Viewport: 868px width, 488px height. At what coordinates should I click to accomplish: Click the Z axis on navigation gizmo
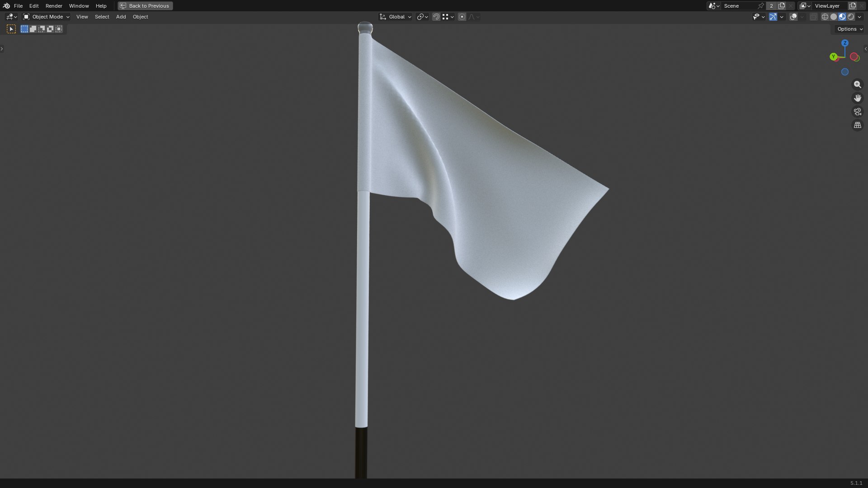click(845, 43)
